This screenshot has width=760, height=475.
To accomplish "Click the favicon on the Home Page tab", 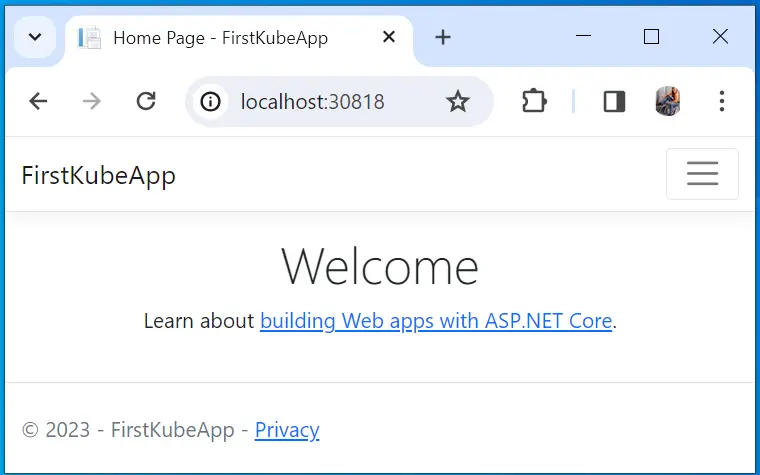I will coord(90,38).
